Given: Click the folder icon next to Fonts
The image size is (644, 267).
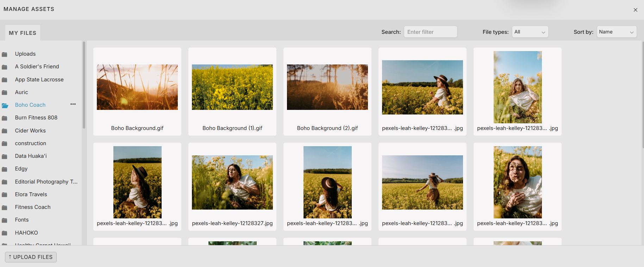Looking at the screenshot, I should [5, 220].
